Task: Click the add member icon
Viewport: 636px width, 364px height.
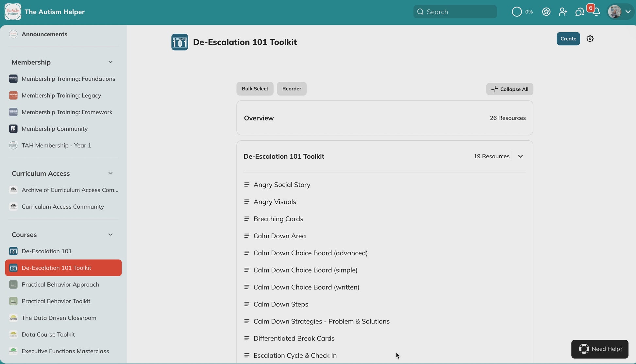Action: [563, 12]
